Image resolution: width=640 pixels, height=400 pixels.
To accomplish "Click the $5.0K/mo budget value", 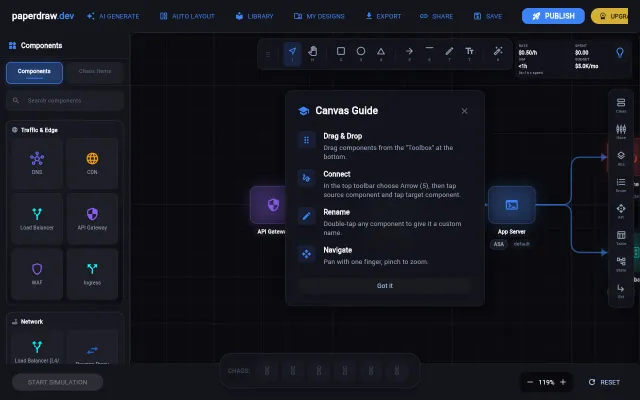I will click(587, 66).
